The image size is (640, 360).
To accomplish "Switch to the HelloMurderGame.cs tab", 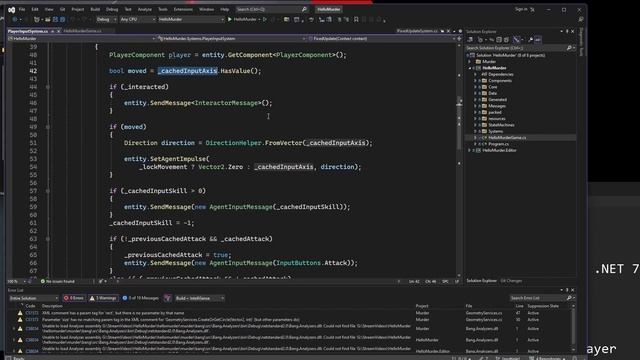I will point(82,31).
